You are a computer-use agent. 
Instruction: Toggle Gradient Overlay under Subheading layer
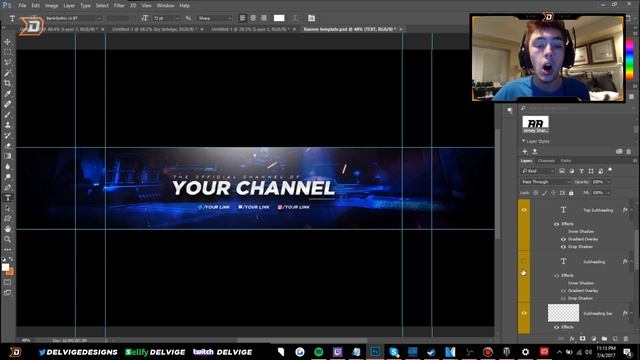pos(563,291)
